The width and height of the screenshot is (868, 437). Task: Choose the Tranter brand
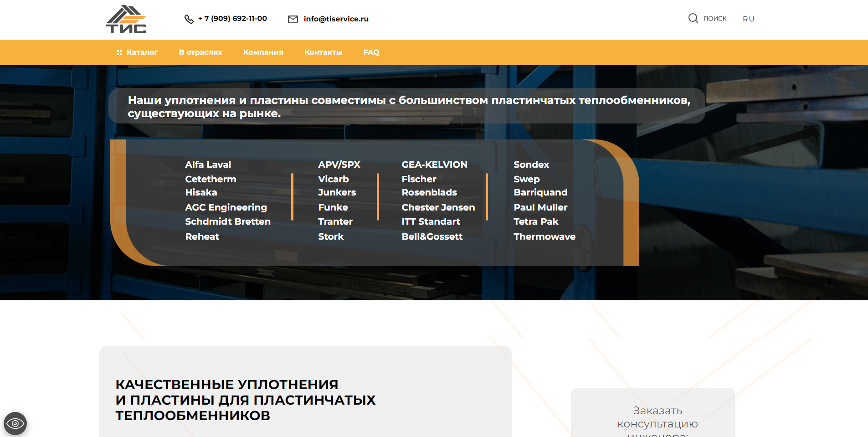pyautogui.click(x=335, y=221)
